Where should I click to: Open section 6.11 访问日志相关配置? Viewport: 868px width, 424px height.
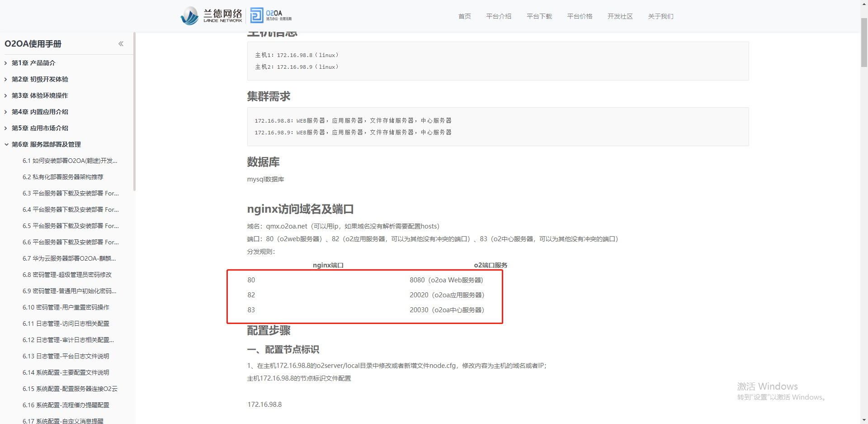(66, 324)
